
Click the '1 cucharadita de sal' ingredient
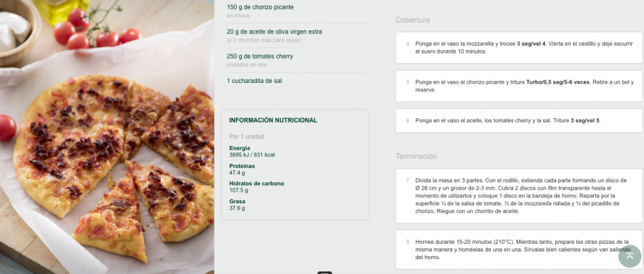point(254,81)
